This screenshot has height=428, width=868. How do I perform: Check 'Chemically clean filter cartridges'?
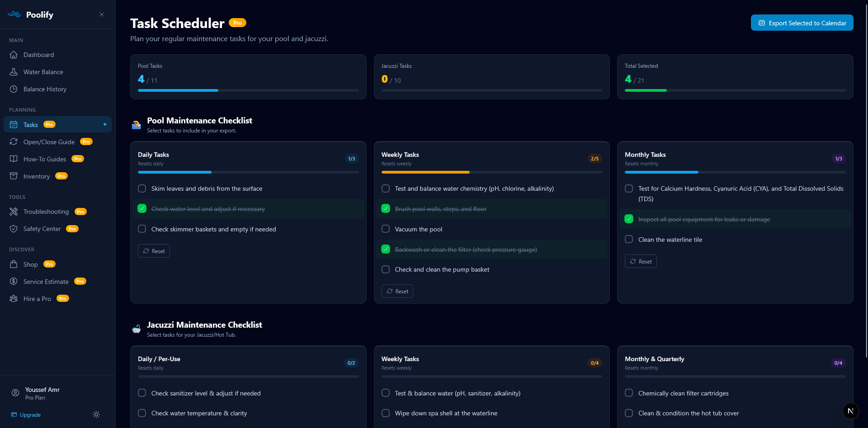pyautogui.click(x=629, y=393)
